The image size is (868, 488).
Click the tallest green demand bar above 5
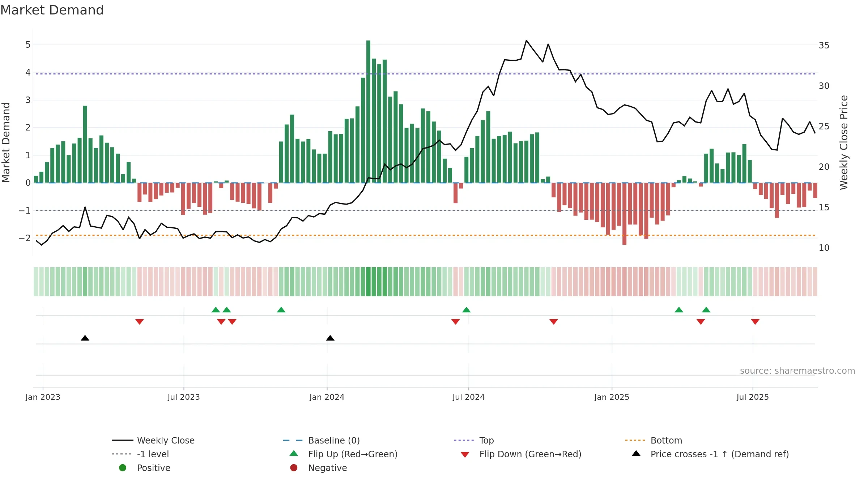coord(369,111)
